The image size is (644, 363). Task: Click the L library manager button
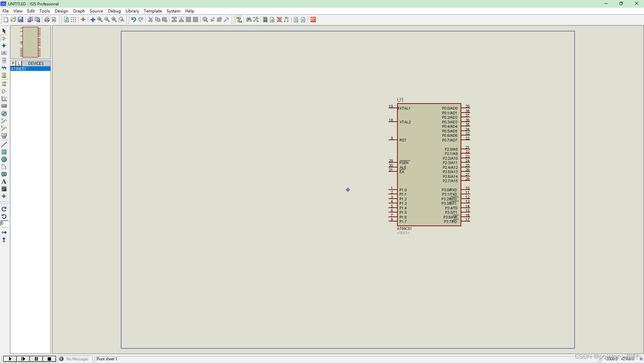(19, 63)
